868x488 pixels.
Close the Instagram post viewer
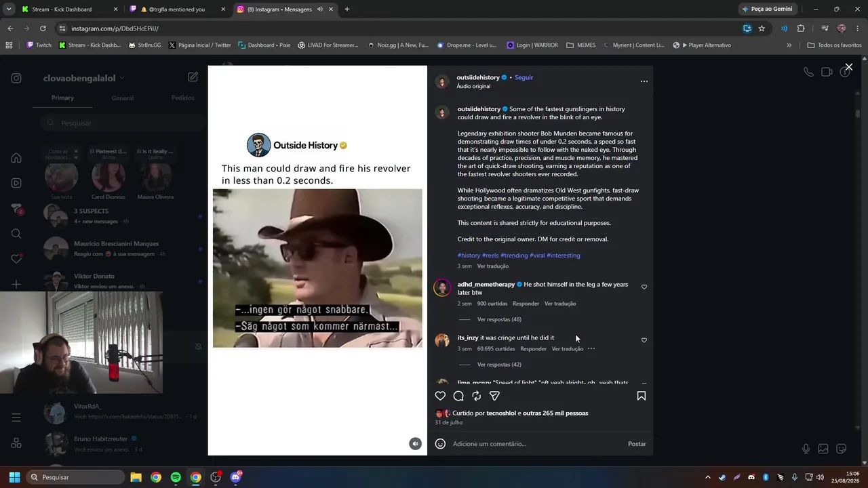848,67
